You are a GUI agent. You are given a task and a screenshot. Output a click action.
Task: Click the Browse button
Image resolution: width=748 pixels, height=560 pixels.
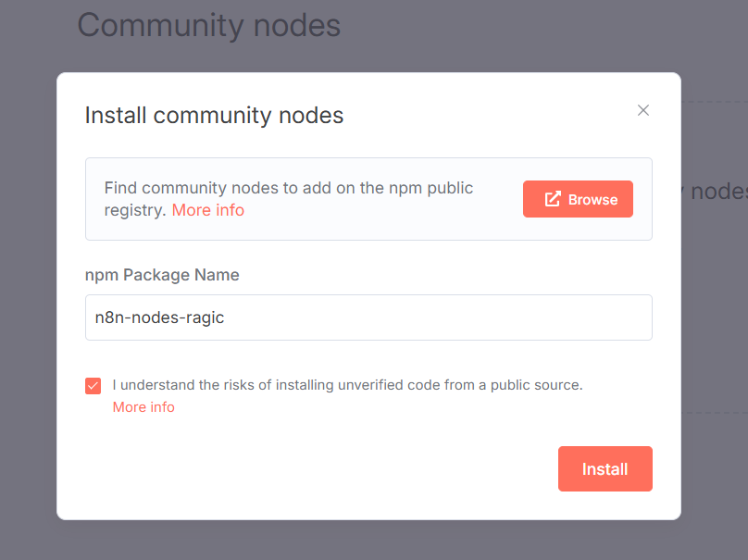[x=578, y=199]
